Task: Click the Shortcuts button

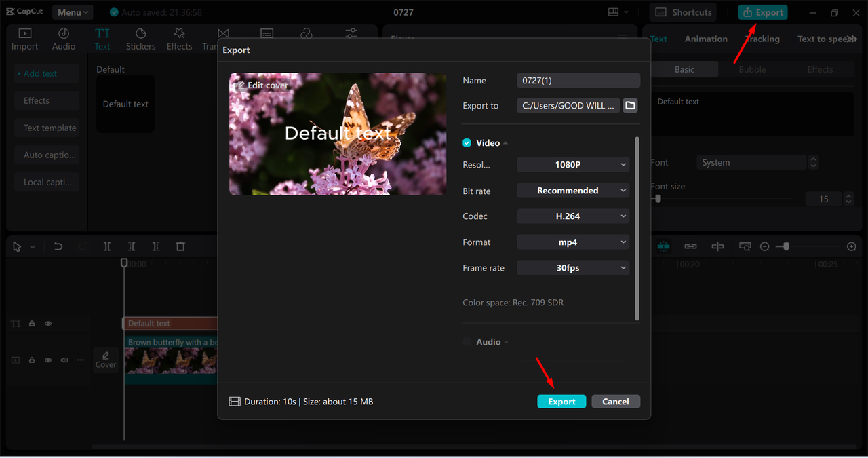Action: pos(684,12)
